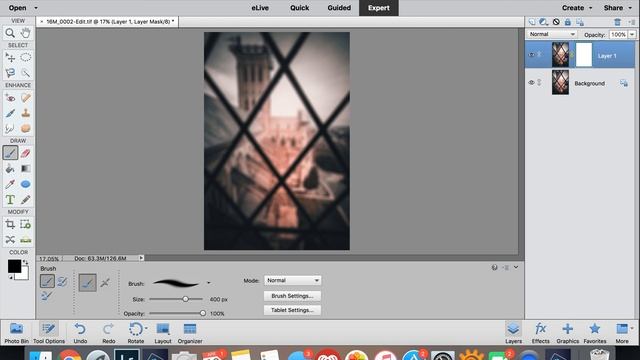
Task: Delete layer with the trash icon
Action: pos(618,22)
